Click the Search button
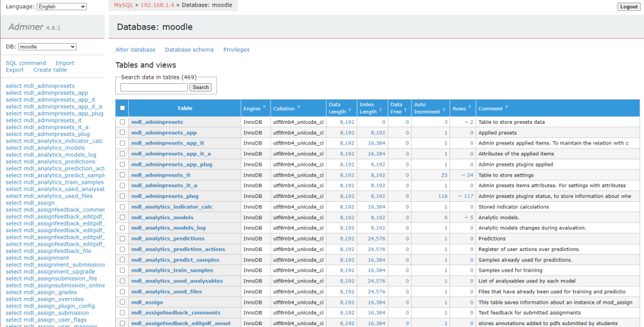Image resolution: width=644 pixels, height=327 pixels. pos(201,87)
